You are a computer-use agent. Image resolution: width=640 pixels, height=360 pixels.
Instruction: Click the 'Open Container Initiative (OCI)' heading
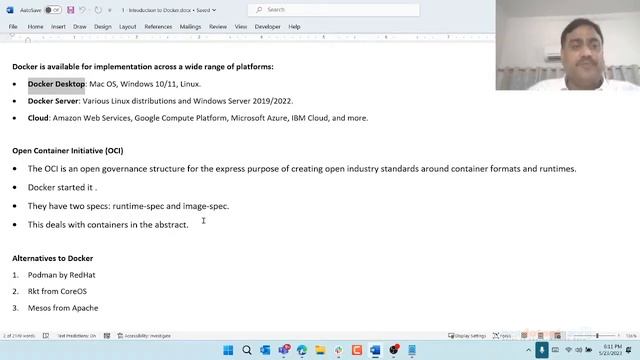68,151
